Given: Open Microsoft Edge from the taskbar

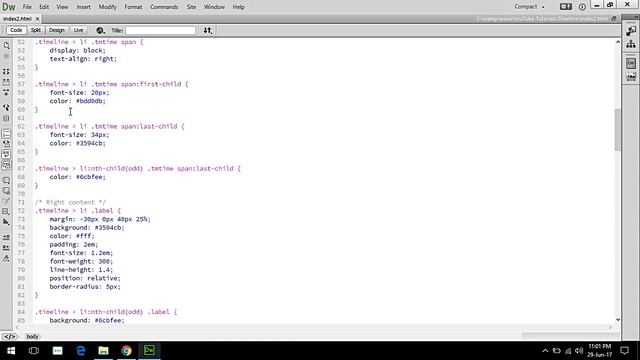Looking at the screenshot, I should tap(80, 351).
